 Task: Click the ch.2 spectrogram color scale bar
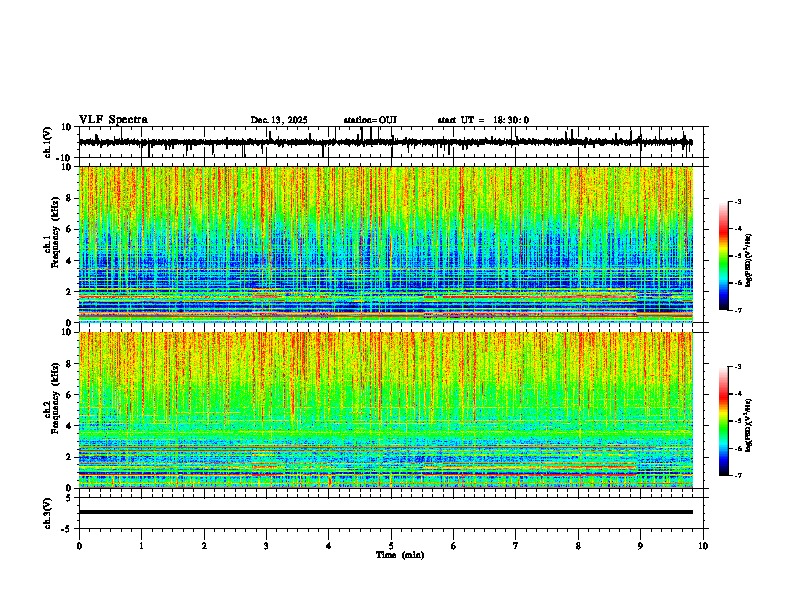[724, 421]
